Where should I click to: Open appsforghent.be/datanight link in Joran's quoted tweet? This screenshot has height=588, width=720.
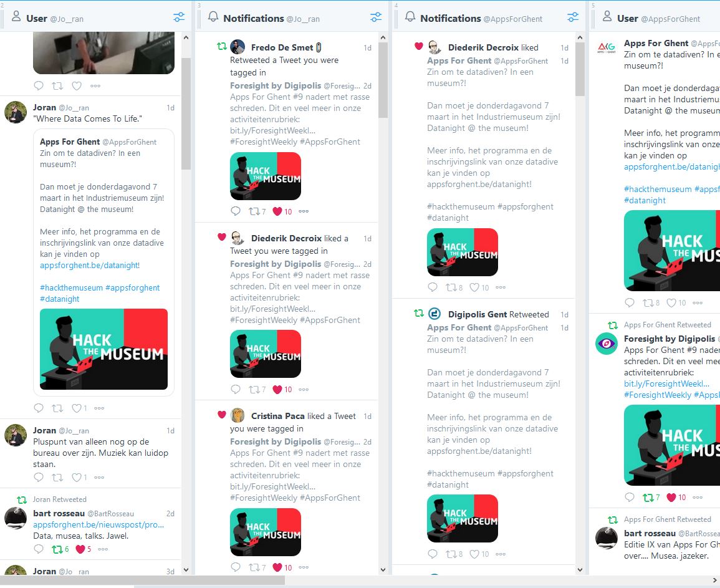[x=89, y=265]
